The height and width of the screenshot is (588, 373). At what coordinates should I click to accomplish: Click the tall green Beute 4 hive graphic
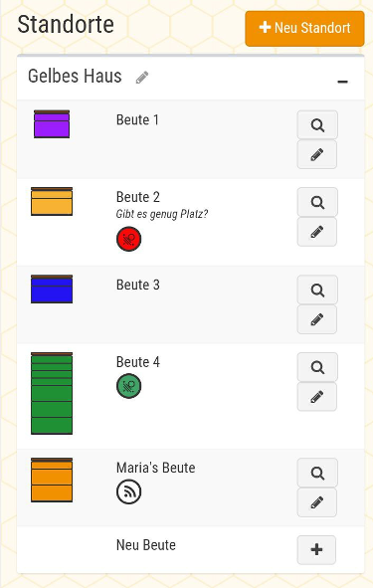(x=52, y=393)
